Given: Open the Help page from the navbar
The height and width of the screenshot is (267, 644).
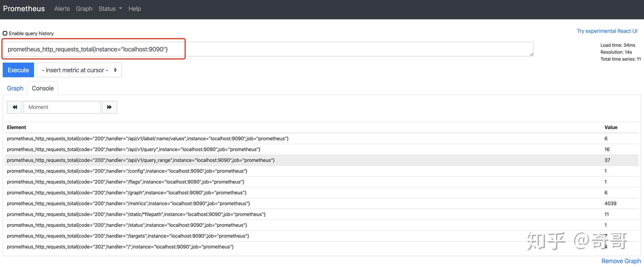Looking at the screenshot, I should click(135, 8).
